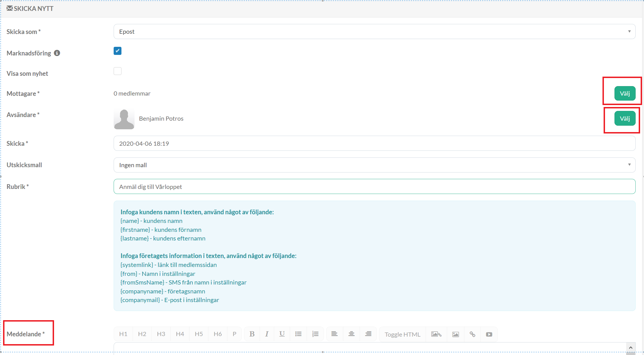This screenshot has height=355, width=644.
Task: Uncheck the Marknadsföring checkbox
Action: coord(118,51)
